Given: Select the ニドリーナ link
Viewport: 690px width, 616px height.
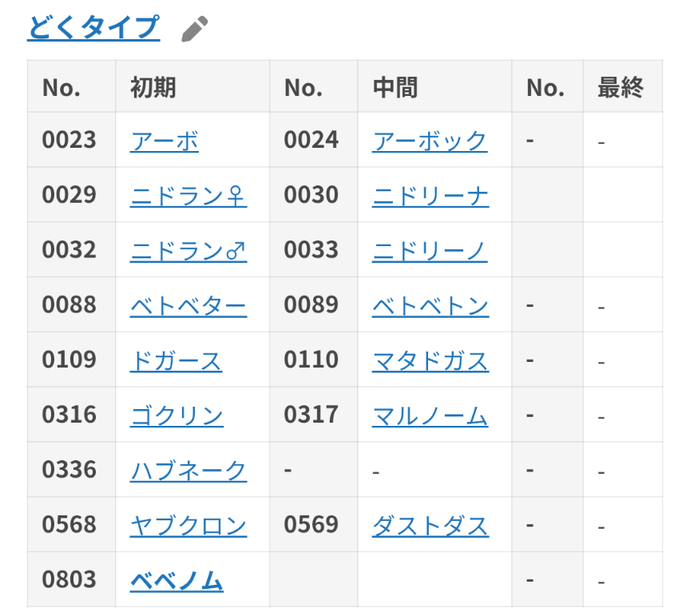Looking at the screenshot, I should click(430, 196).
